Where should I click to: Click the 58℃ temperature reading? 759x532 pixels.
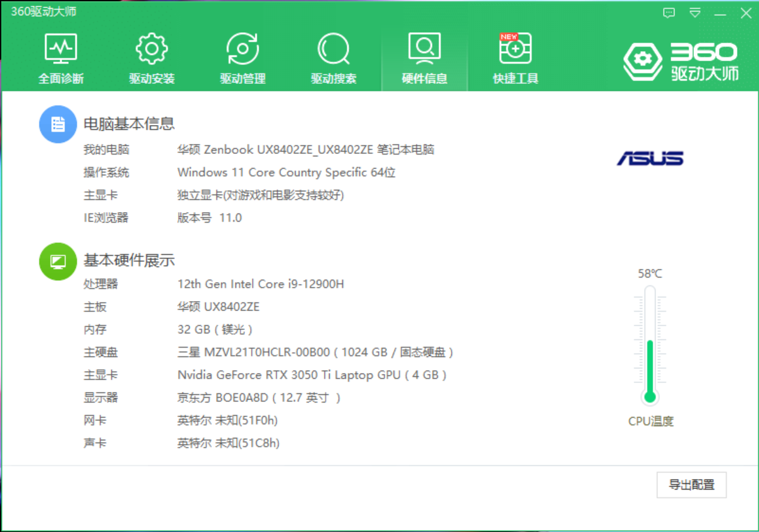650,273
